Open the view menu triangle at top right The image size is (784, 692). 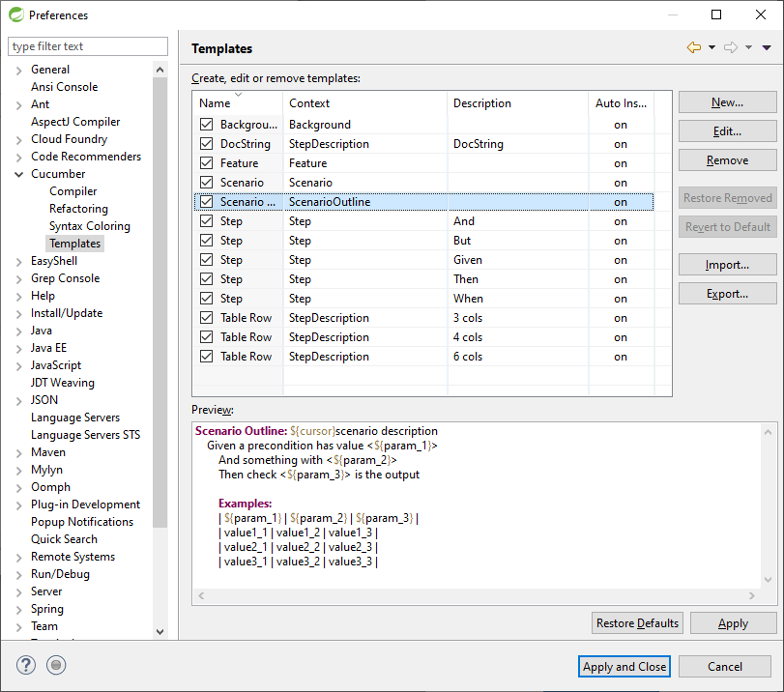pyautogui.click(x=767, y=47)
